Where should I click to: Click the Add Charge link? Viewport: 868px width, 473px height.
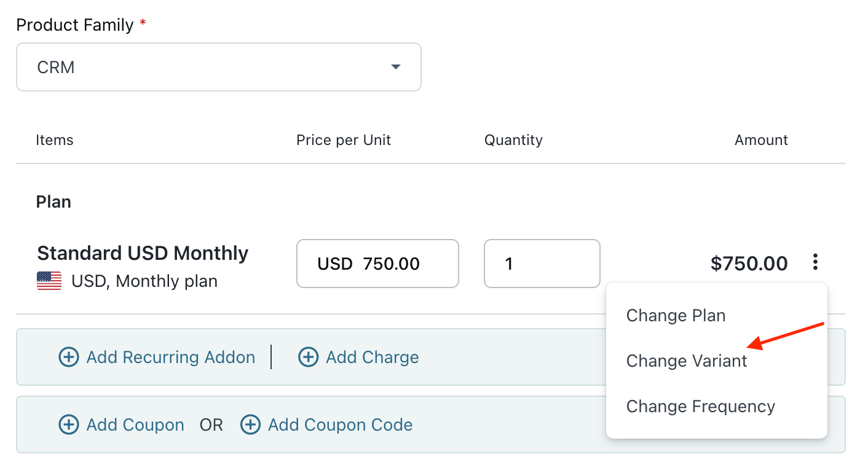(x=372, y=357)
